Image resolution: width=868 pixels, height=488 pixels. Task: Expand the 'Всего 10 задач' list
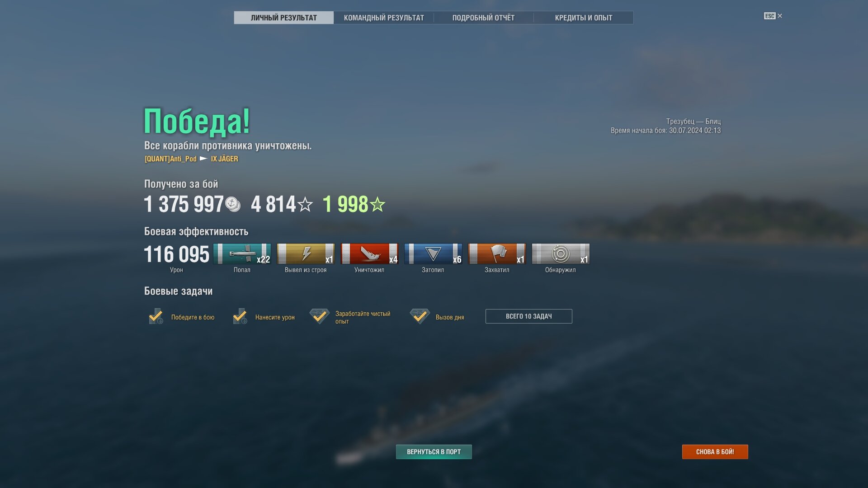[528, 316]
